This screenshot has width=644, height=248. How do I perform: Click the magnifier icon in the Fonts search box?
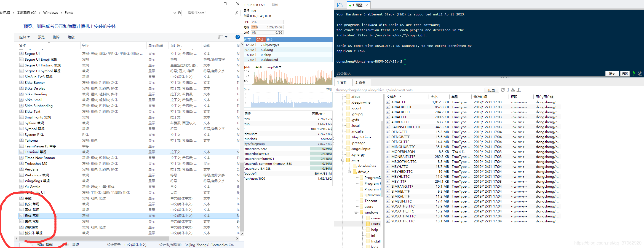(237, 13)
